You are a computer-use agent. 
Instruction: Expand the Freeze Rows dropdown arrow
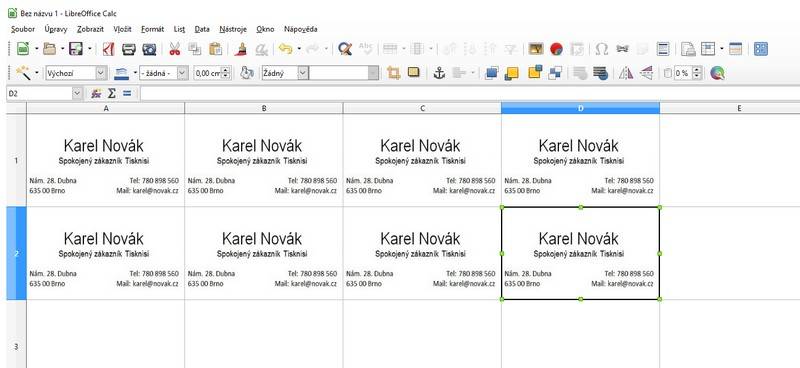coord(721,49)
